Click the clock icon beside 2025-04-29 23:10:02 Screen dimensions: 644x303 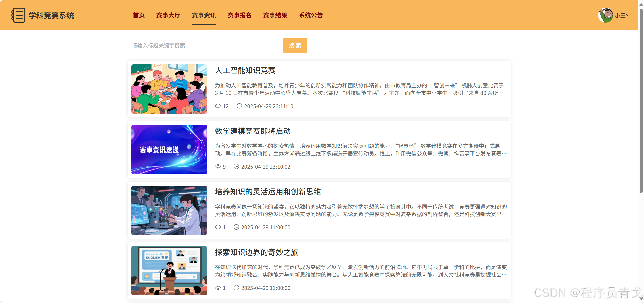[x=236, y=167]
